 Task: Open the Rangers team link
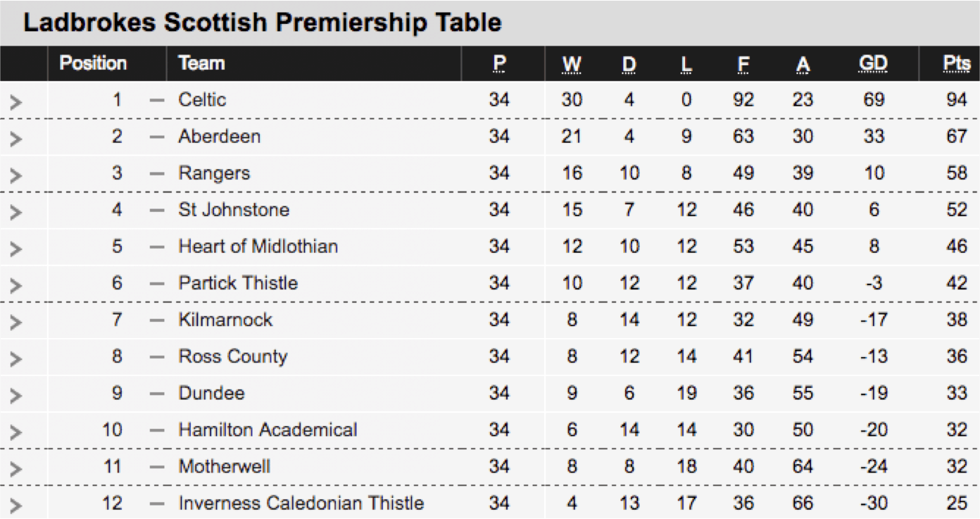point(214,173)
